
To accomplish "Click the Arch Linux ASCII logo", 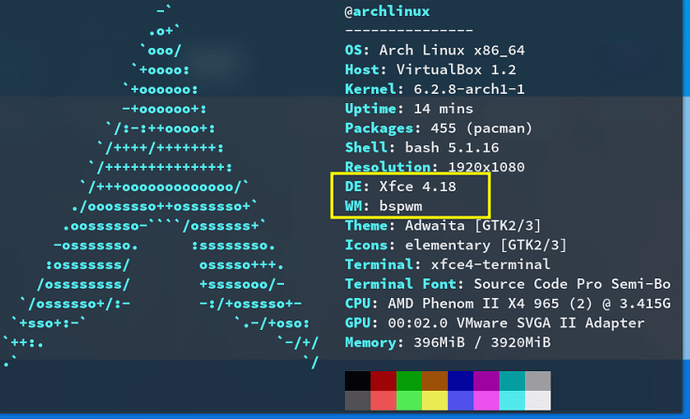I will tap(161, 187).
